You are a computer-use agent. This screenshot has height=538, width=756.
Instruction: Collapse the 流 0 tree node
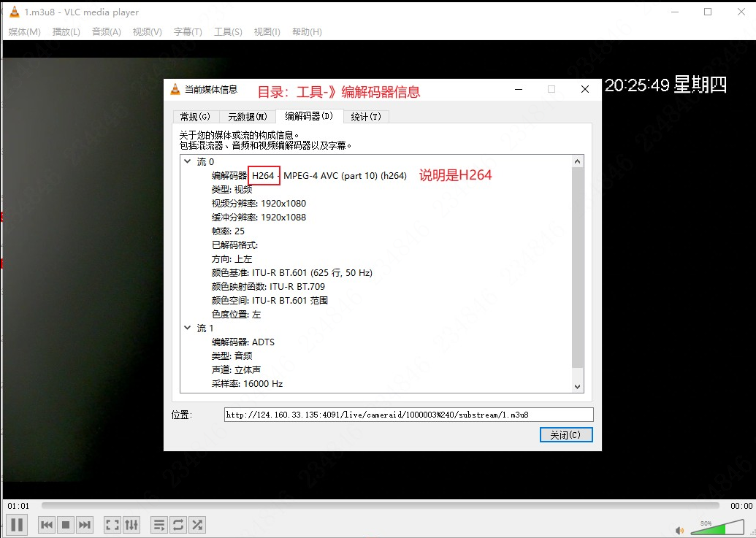[188, 161]
